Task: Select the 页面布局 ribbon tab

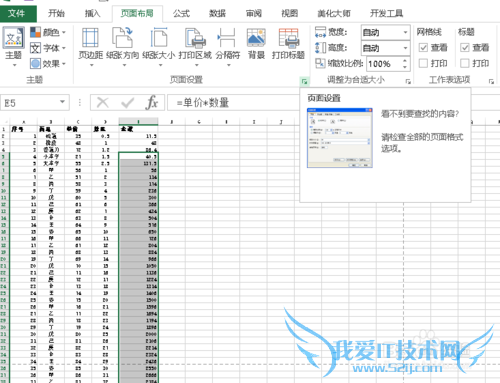Action: coord(137,13)
